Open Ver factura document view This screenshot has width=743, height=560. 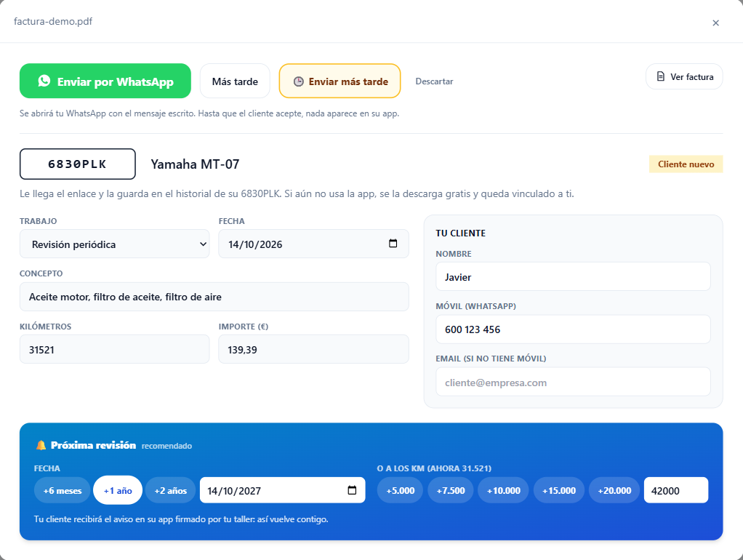(684, 76)
